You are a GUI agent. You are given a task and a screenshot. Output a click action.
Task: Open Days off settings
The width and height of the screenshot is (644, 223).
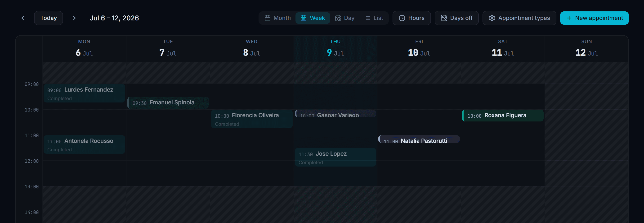tap(456, 18)
